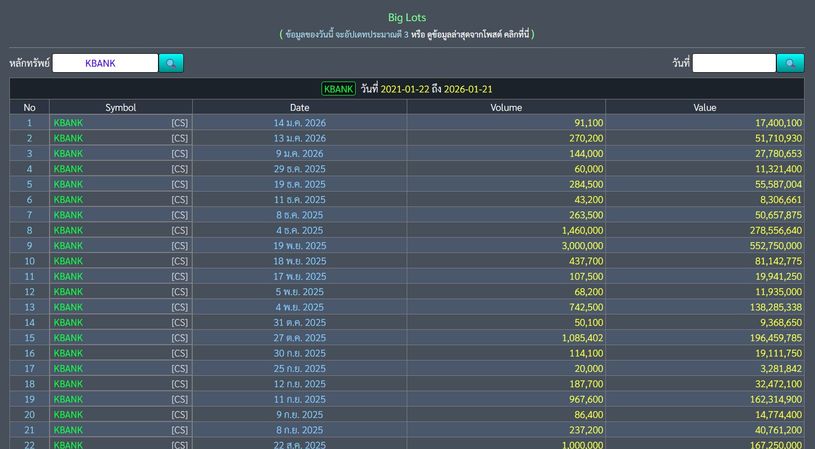Click the [CS] tag in row 5

[179, 184]
